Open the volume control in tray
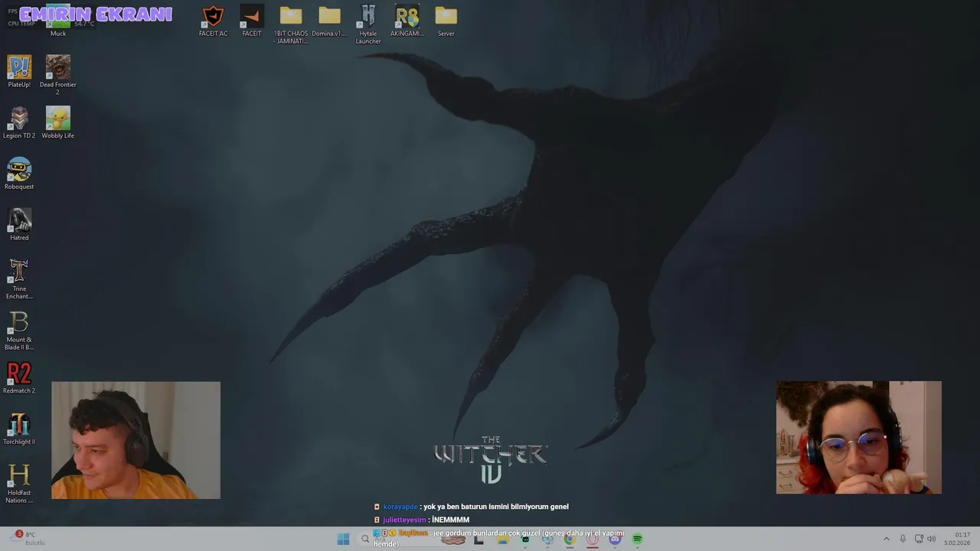This screenshot has width=980, height=551. coord(932,539)
